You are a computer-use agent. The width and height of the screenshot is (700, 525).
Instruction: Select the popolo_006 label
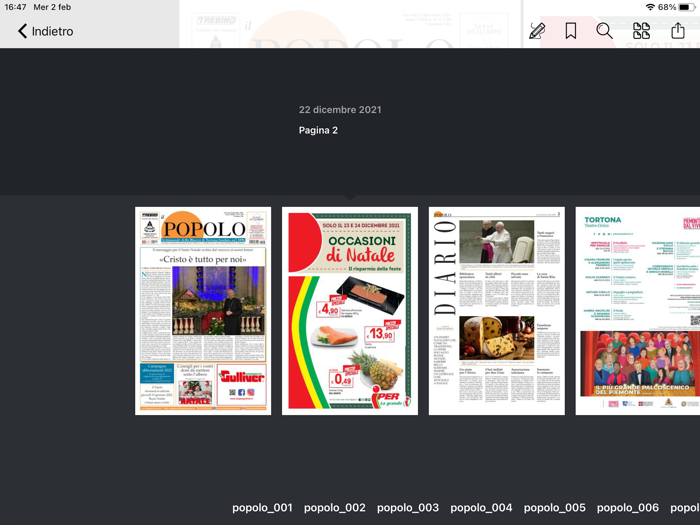click(628, 508)
